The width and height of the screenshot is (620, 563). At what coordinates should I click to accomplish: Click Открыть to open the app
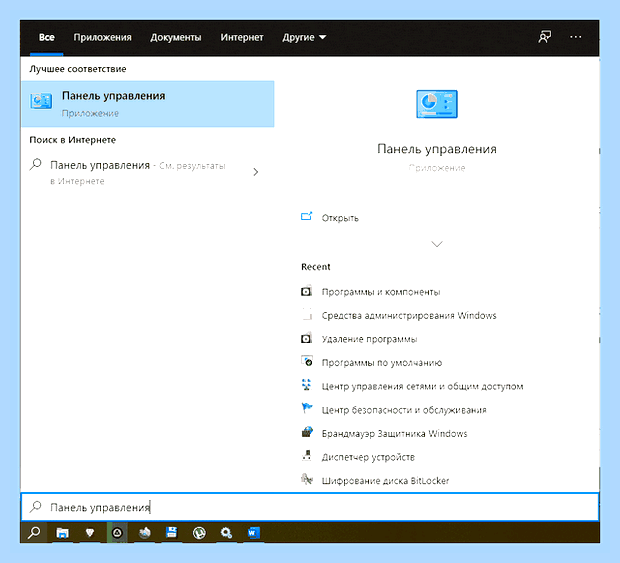(x=340, y=218)
